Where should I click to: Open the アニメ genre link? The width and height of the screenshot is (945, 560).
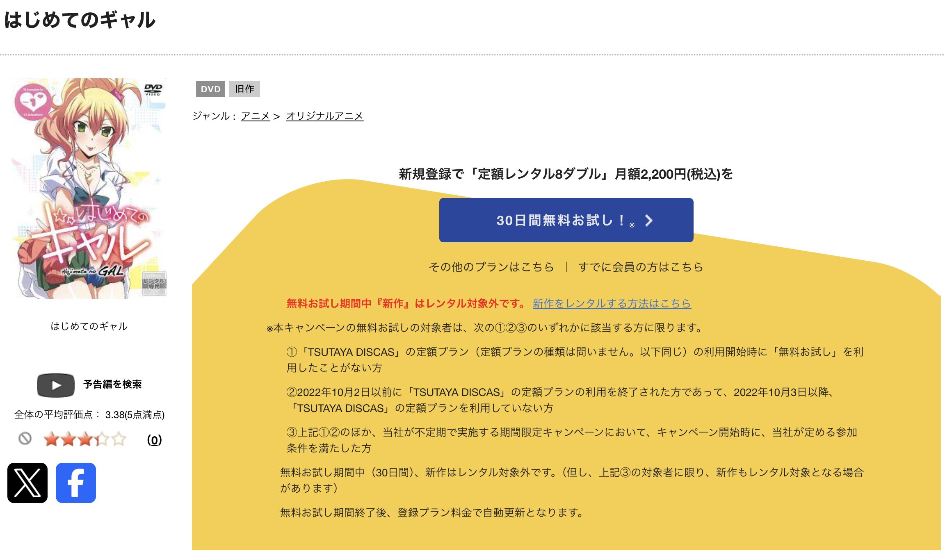point(256,116)
